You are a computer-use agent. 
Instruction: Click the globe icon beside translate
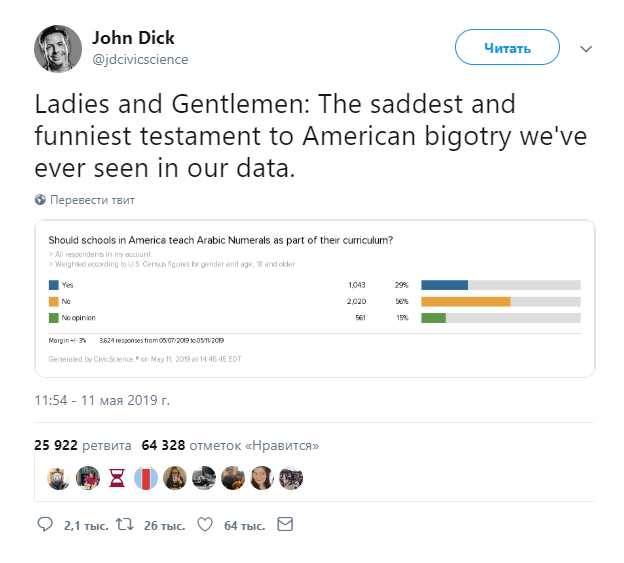40,199
